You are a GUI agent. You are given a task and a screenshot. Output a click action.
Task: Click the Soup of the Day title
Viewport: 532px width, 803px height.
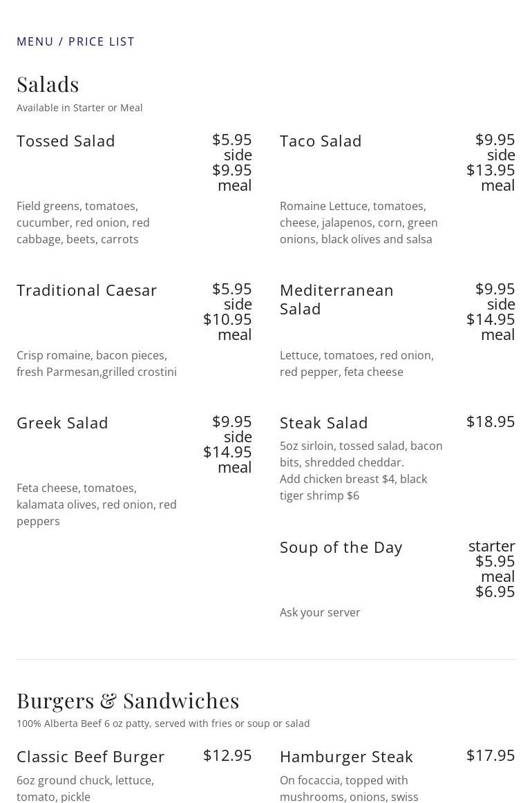pyautogui.click(x=341, y=547)
